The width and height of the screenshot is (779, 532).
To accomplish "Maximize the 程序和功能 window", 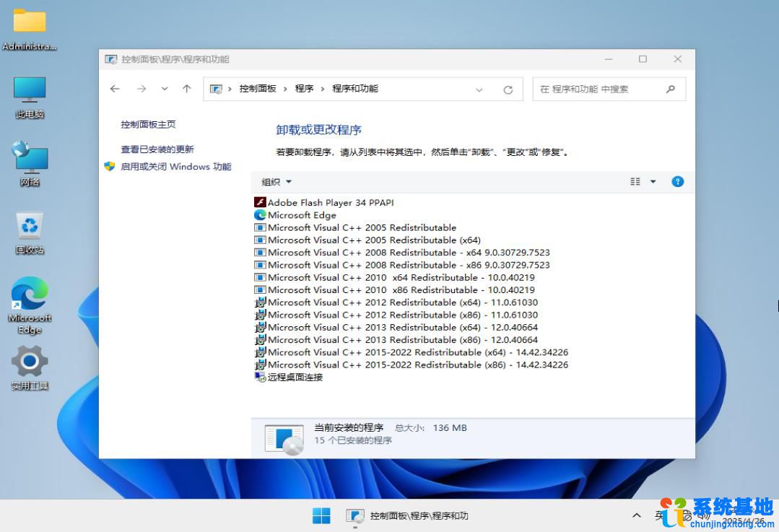I will coord(643,59).
